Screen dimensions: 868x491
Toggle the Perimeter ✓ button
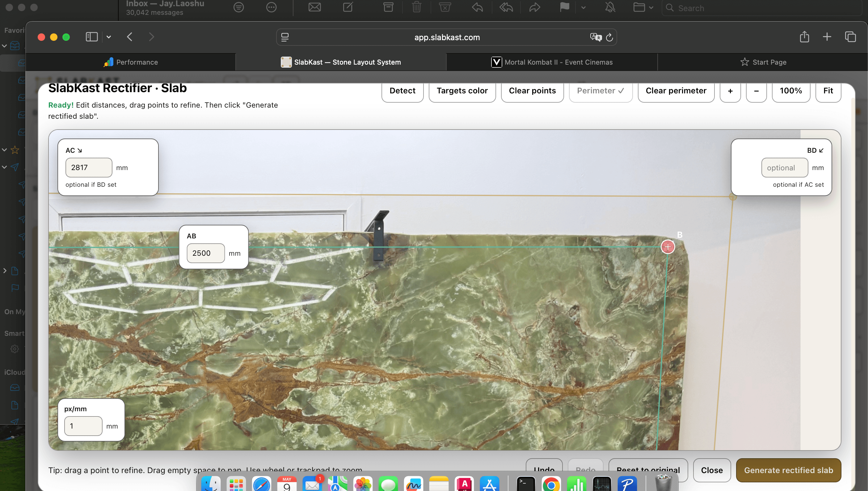pos(600,91)
